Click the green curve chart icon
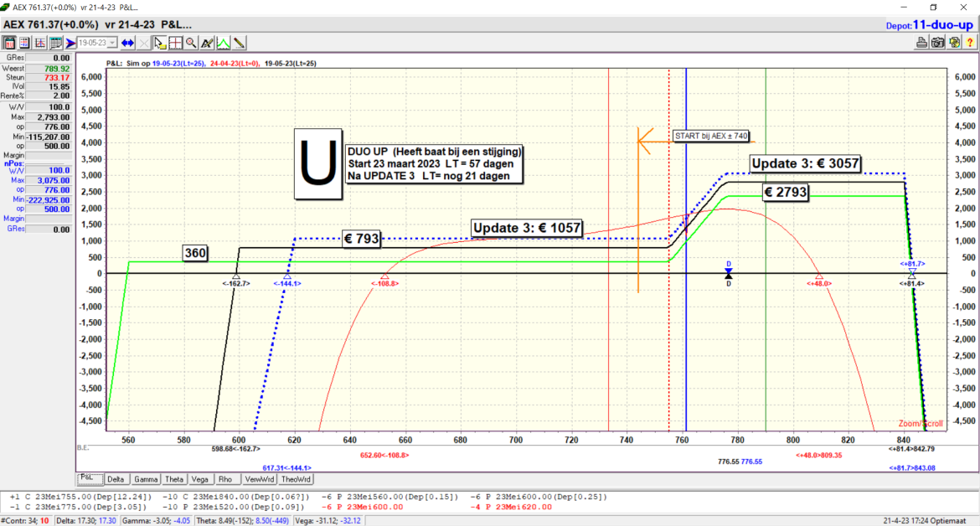 tap(223, 43)
